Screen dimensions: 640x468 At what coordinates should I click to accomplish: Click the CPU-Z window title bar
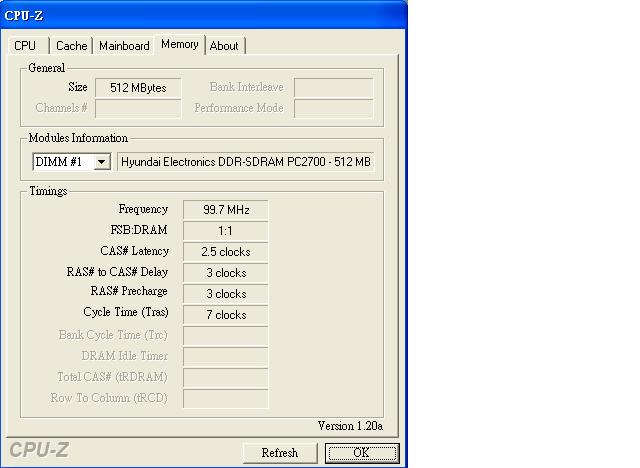[x=203, y=16]
